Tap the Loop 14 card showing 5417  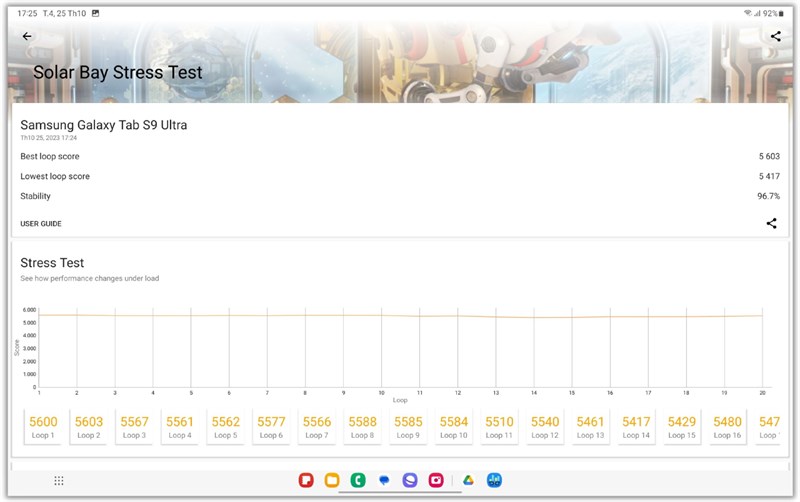click(636, 427)
